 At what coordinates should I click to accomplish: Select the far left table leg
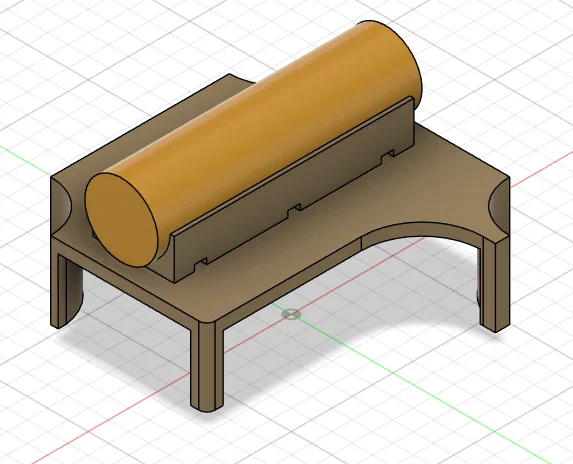(67, 289)
